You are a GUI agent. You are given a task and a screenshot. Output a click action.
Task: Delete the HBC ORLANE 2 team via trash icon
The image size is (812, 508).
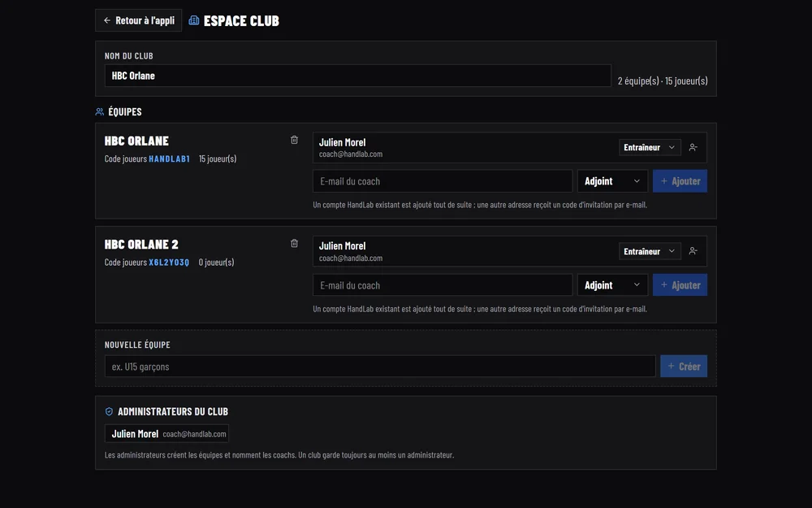click(x=294, y=244)
